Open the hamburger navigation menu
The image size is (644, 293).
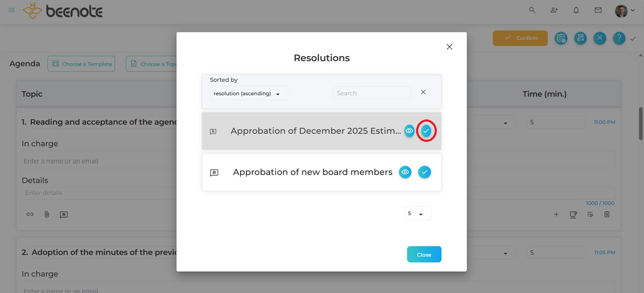tap(11, 10)
